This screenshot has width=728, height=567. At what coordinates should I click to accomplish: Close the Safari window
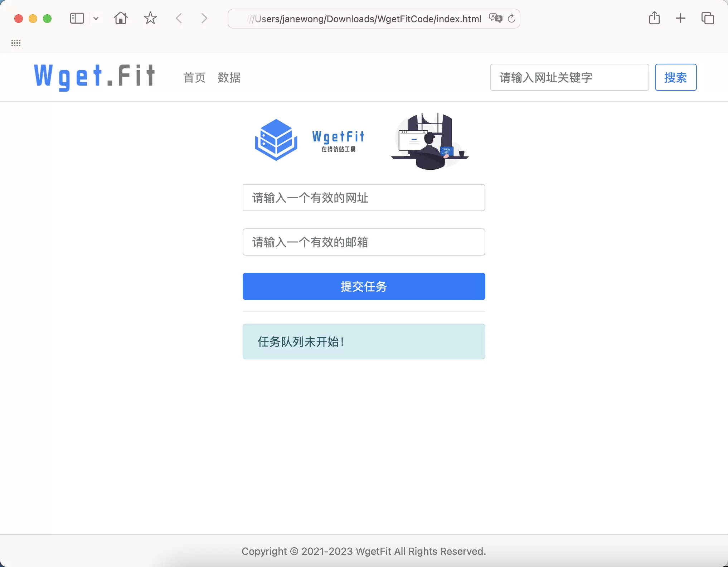coord(19,19)
